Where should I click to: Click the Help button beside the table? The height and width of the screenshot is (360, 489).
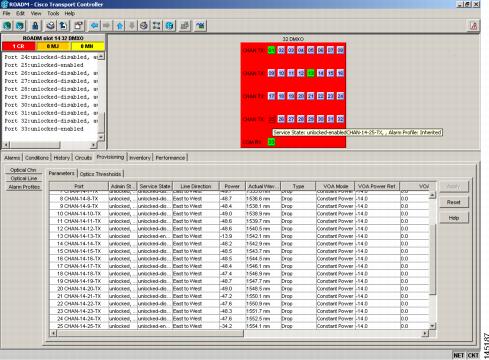coord(454,218)
